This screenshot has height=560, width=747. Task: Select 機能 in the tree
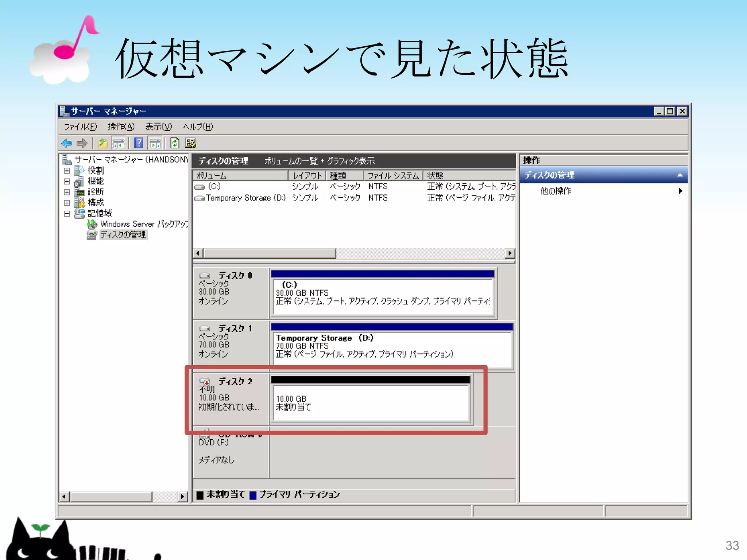click(96, 181)
